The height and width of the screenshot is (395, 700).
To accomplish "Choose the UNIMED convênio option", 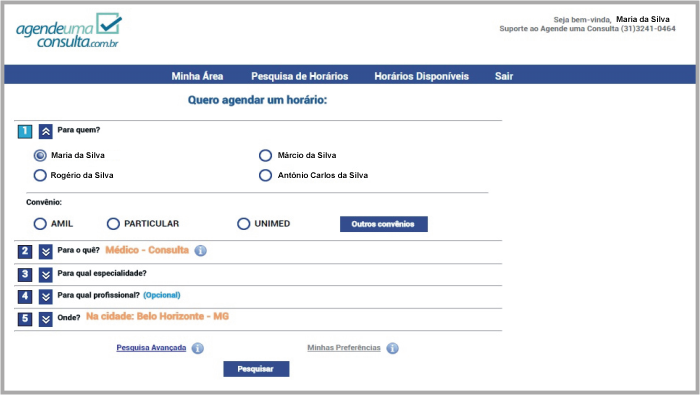I will click(x=243, y=224).
